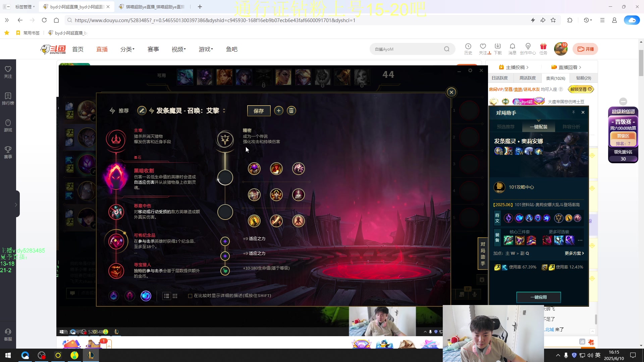The image size is (644, 362).
Task: Switch to 钻粉(29) tab
Action: (x=584, y=78)
